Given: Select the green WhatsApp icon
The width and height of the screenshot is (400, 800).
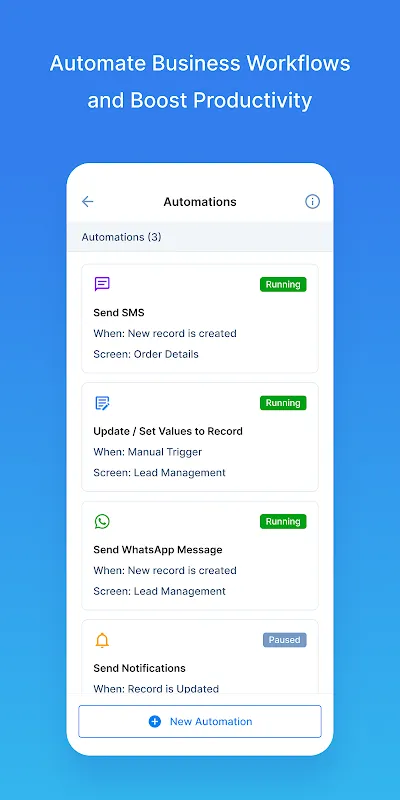Looking at the screenshot, I should coord(102,521).
